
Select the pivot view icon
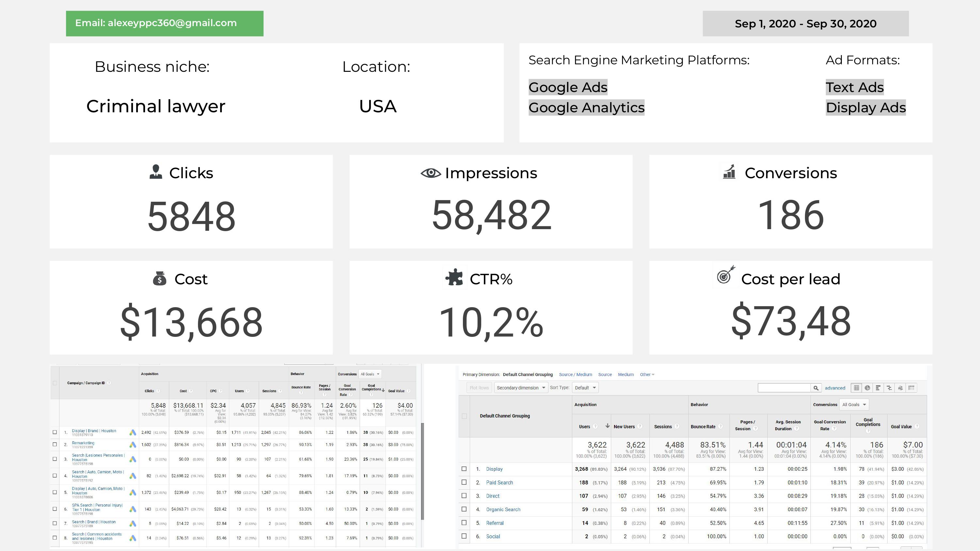911,388
